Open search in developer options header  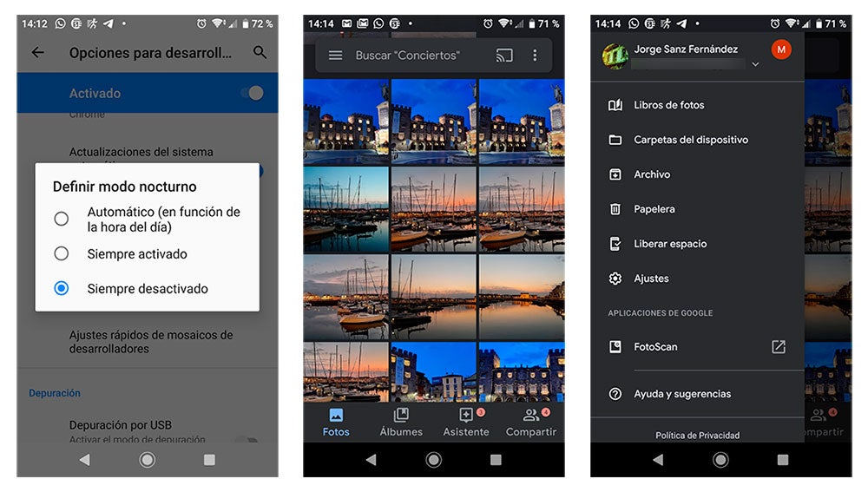(260, 53)
